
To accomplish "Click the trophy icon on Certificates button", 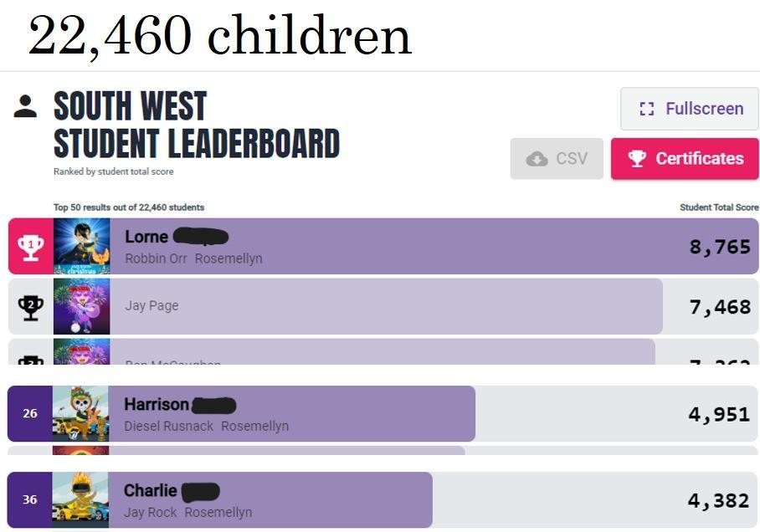I will [637, 159].
